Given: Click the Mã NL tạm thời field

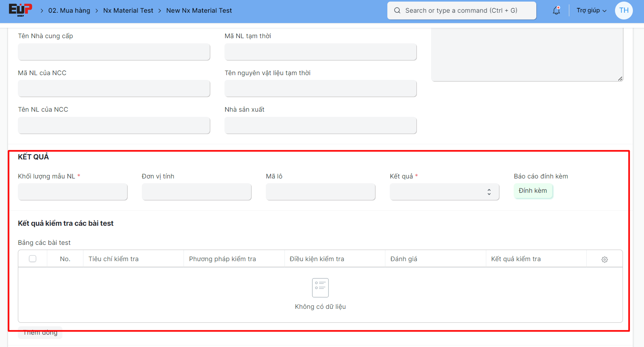Looking at the screenshot, I should pos(320,52).
